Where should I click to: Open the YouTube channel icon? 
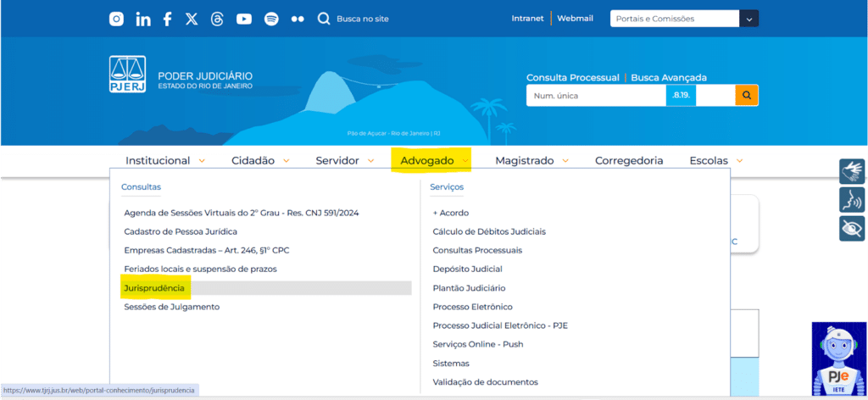pos(244,19)
